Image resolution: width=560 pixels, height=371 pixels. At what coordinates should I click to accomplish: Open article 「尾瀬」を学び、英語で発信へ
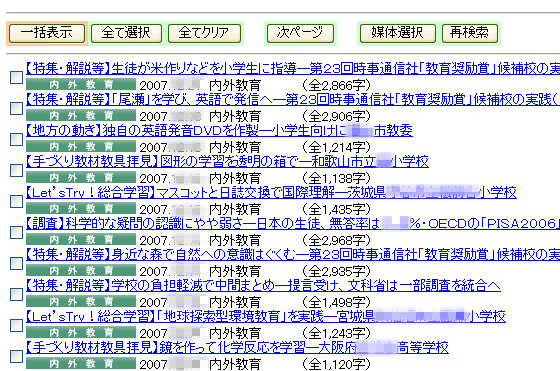point(293,99)
